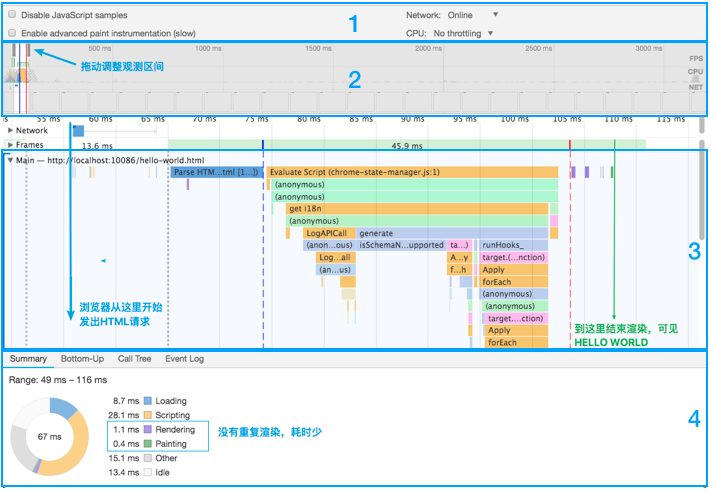This screenshot has height=493, width=711.
Task: Click the Log...all flame bar
Action: pyautogui.click(x=336, y=258)
